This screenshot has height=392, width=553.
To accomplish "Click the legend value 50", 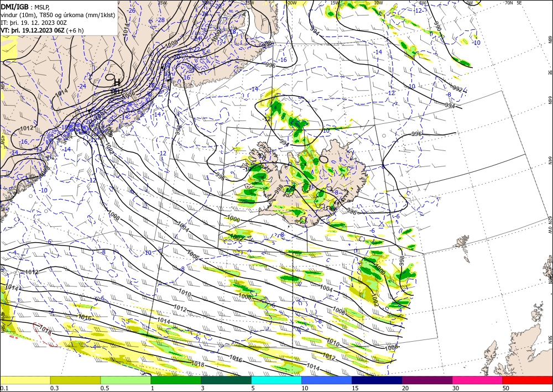I will tap(506, 388).
